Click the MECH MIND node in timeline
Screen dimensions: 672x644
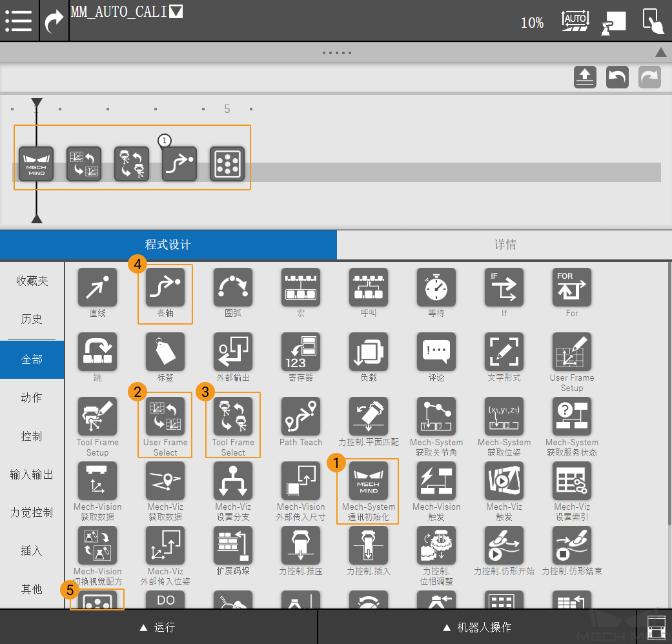(36, 164)
